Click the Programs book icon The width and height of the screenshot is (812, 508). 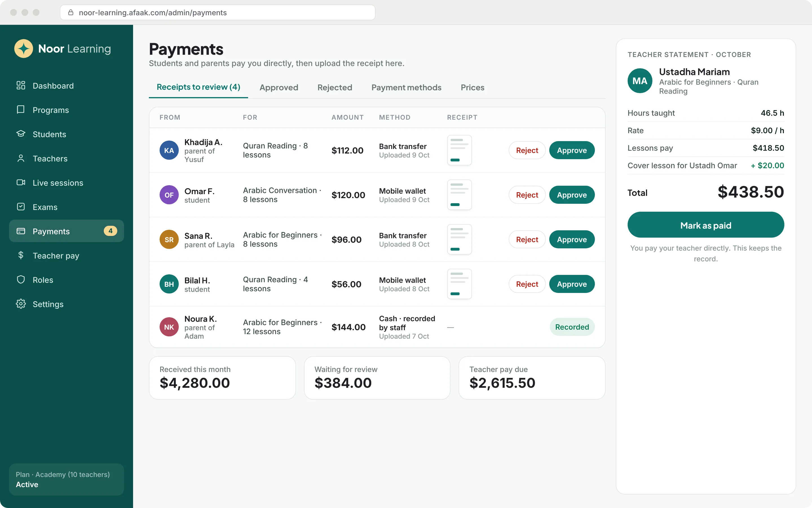point(21,110)
